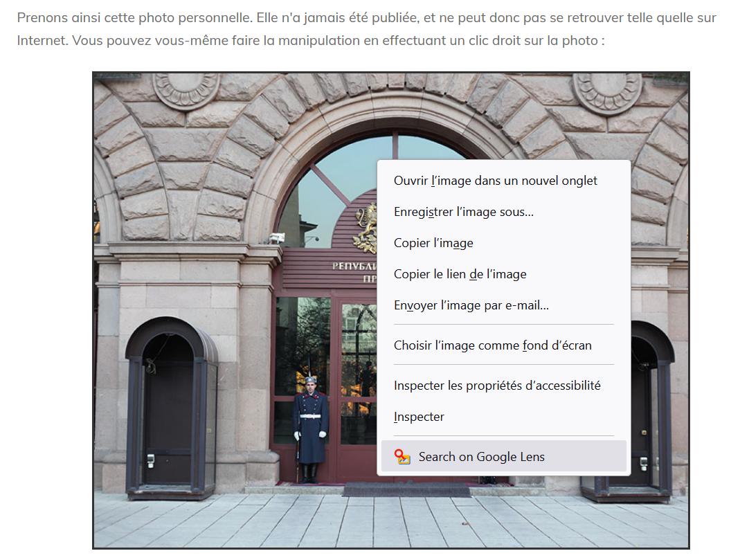The image size is (731, 560).
Task: Click the paragraph starting with Prenons ainsi
Action: coord(366,29)
